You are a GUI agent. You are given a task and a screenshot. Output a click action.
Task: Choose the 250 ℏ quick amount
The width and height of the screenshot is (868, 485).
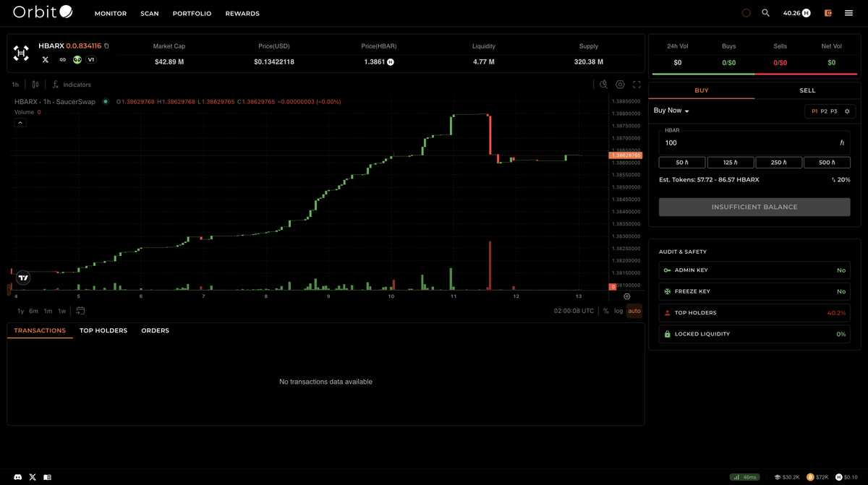779,163
